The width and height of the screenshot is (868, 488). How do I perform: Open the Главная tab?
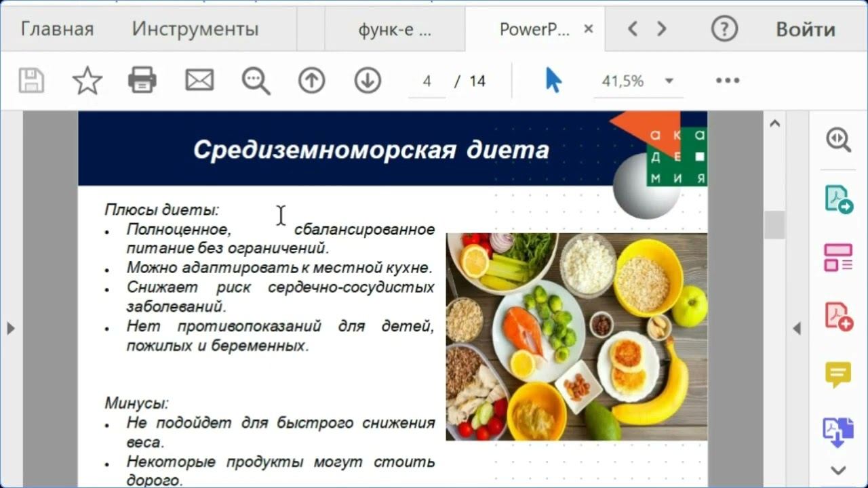coord(57,29)
